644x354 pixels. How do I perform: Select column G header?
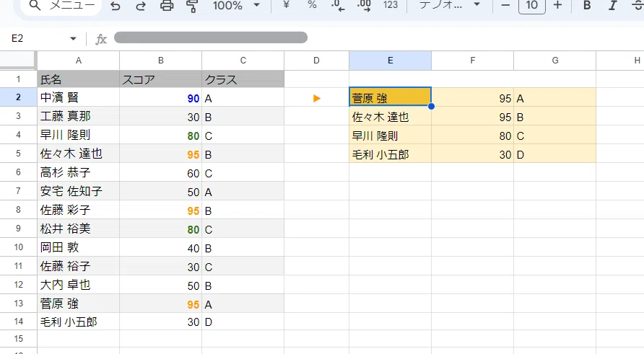click(555, 61)
